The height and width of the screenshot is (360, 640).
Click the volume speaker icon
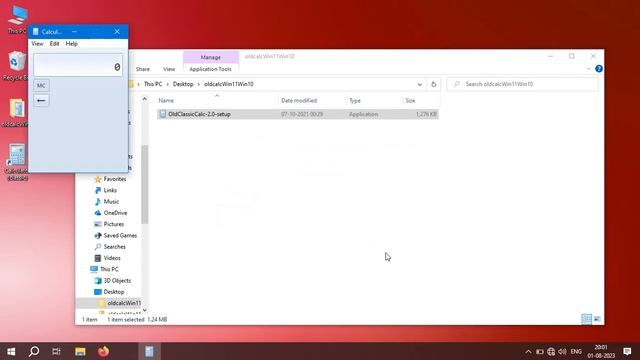(562, 352)
